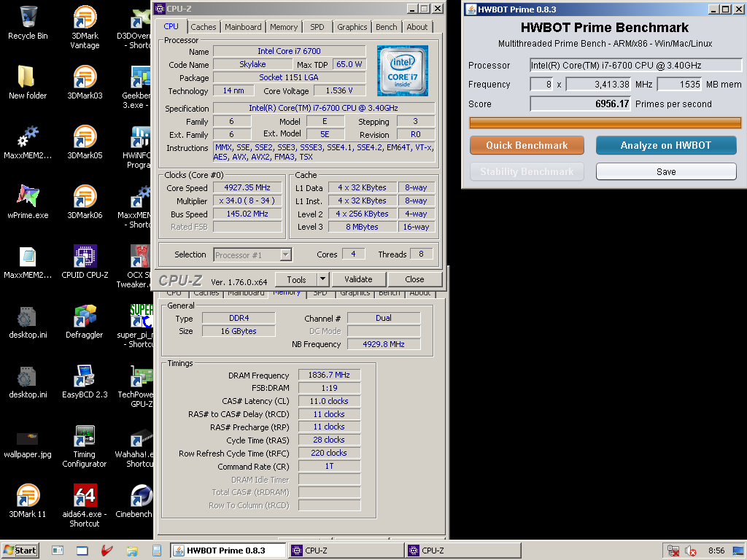Click the Score field showing 6956.17

coord(580,104)
